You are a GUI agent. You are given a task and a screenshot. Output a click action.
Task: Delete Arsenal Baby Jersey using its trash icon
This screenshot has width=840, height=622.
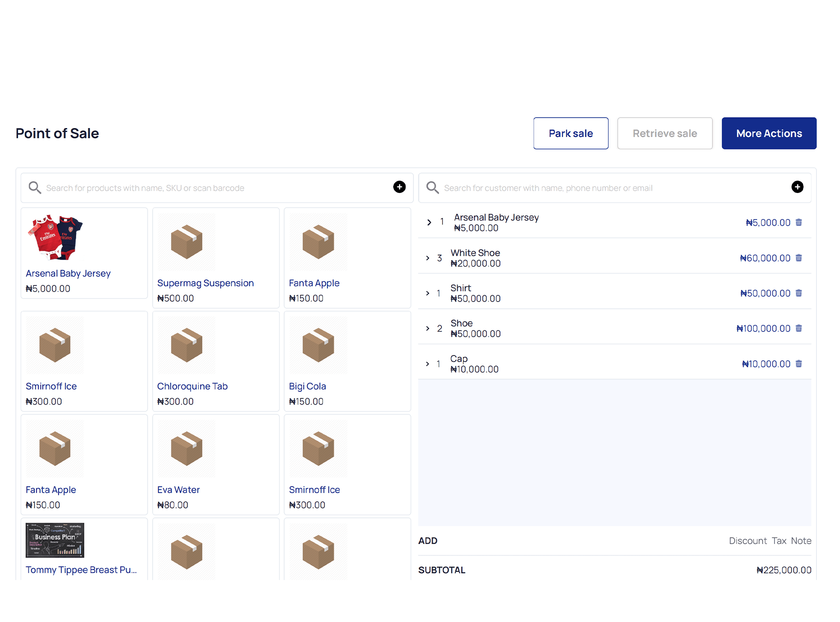[x=799, y=222]
